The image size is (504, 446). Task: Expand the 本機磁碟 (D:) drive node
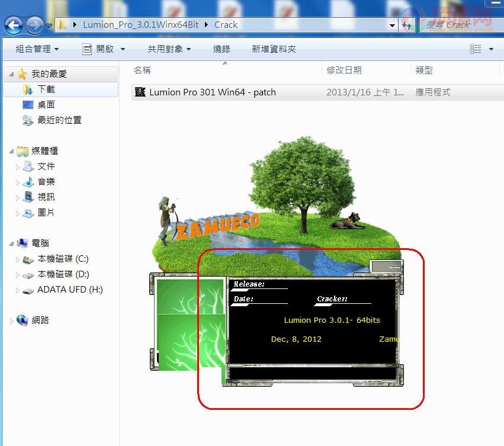tap(18, 275)
